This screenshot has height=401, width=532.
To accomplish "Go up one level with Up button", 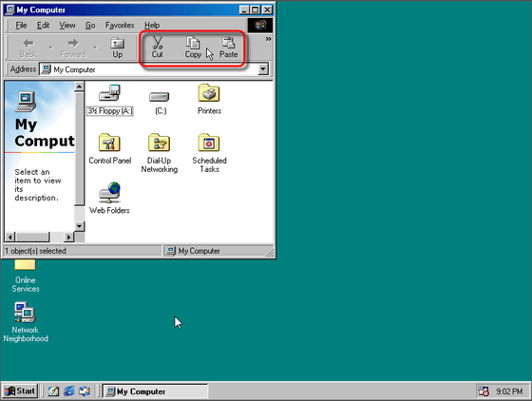I will [118, 48].
